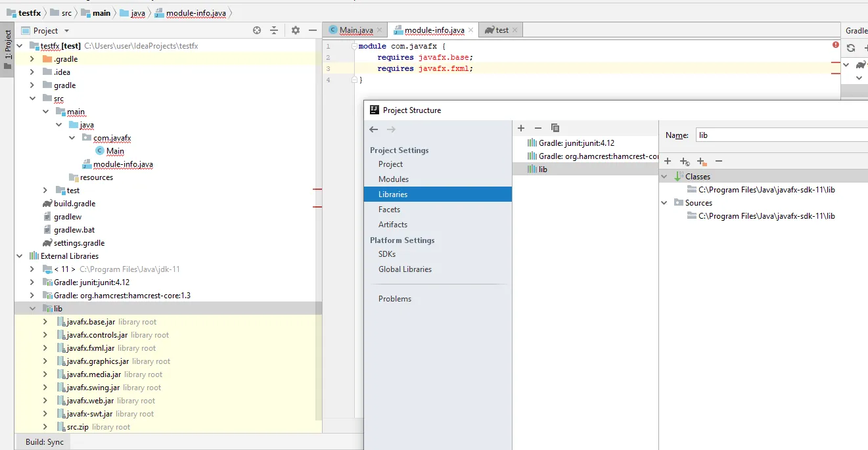The image size is (868, 450).
Task: Close the Main.java tab
Action: [380, 30]
